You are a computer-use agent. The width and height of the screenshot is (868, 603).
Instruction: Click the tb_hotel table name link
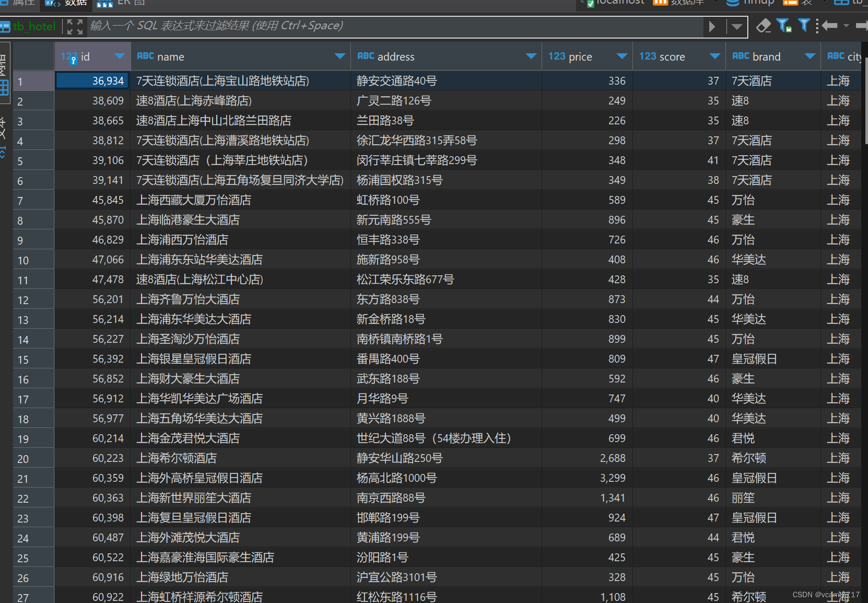pyautogui.click(x=34, y=27)
